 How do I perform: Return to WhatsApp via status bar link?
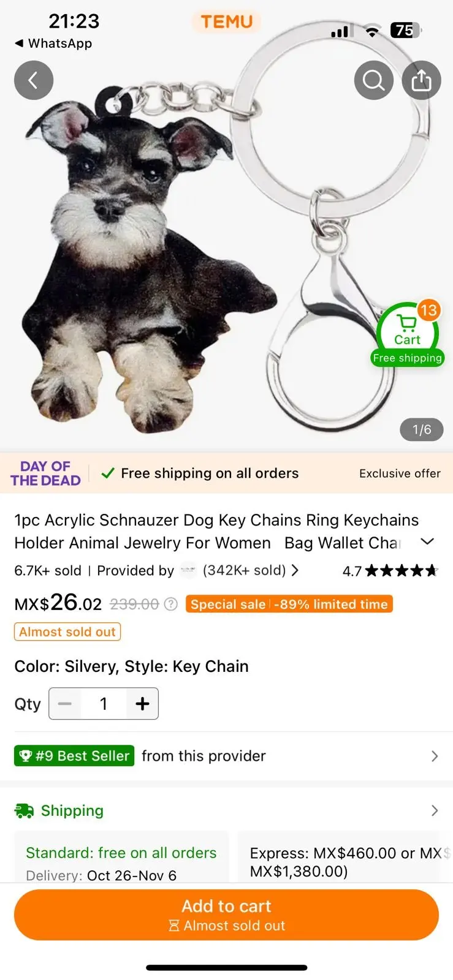pyautogui.click(x=53, y=43)
